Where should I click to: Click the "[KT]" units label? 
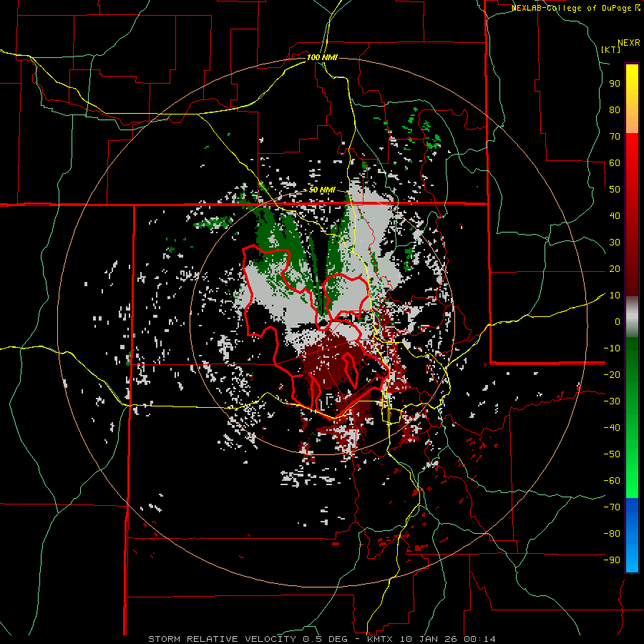[610, 49]
